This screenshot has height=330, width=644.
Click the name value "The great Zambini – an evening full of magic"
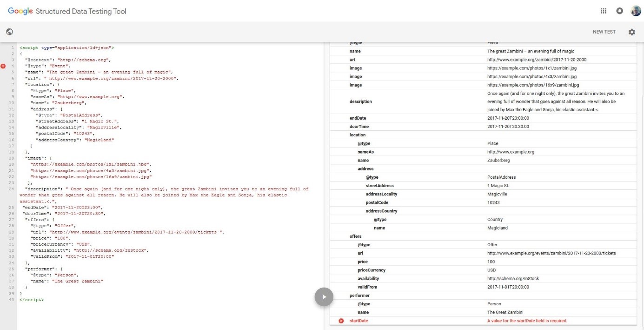(531, 51)
